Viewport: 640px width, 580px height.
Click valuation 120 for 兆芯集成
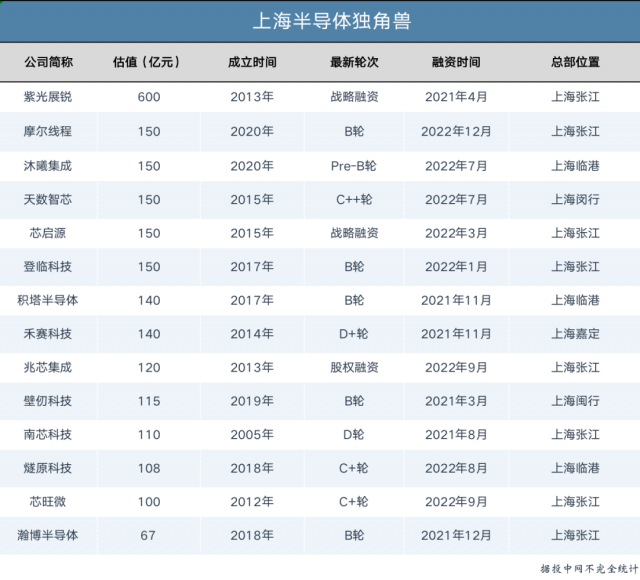tap(149, 368)
